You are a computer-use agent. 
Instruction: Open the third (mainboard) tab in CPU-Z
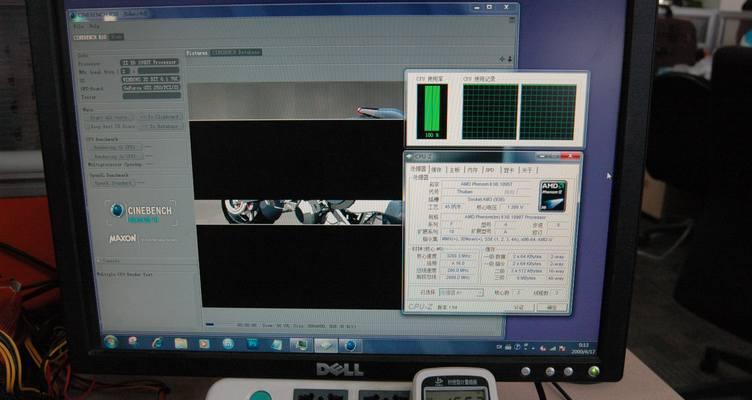click(454, 170)
